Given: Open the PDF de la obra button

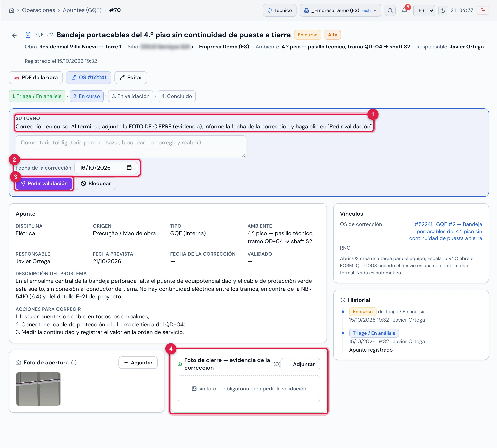Looking at the screenshot, I should click(36, 78).
